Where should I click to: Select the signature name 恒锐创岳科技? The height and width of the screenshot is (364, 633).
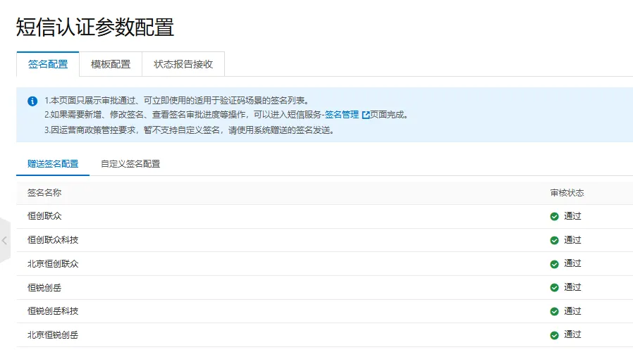coord(53,310)
